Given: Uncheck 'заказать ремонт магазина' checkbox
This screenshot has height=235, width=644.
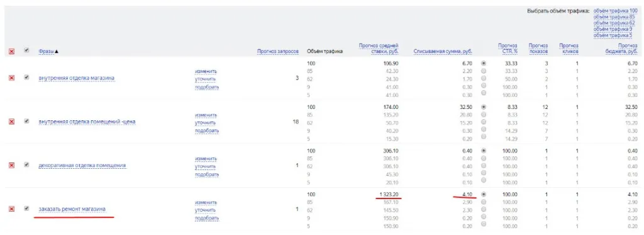Looking at the screenshot, I should coord(26,209).
